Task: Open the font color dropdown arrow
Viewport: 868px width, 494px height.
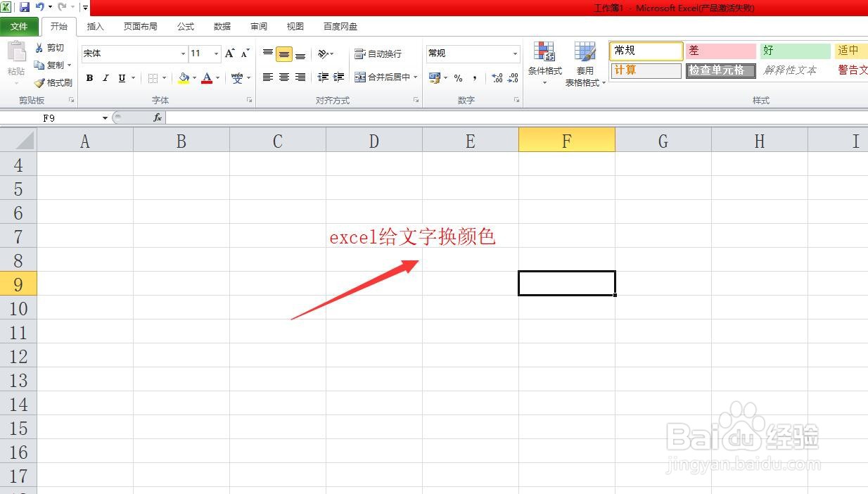Action: click(x=217, y=78)
